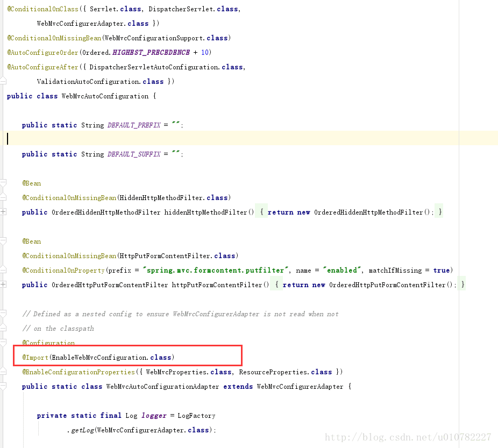This screenshot has height=448, width=498.
Task: Click the folded OrderedHttpPutFormContentFilter return body
Action: tap(368, 285)
